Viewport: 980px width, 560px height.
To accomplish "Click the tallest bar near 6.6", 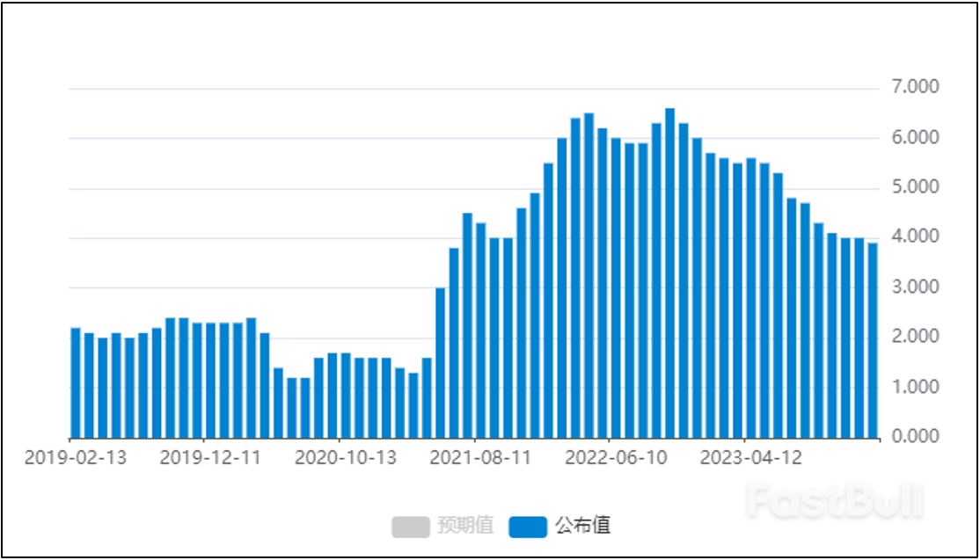I will pyautogui.click(x=670, y=273).
